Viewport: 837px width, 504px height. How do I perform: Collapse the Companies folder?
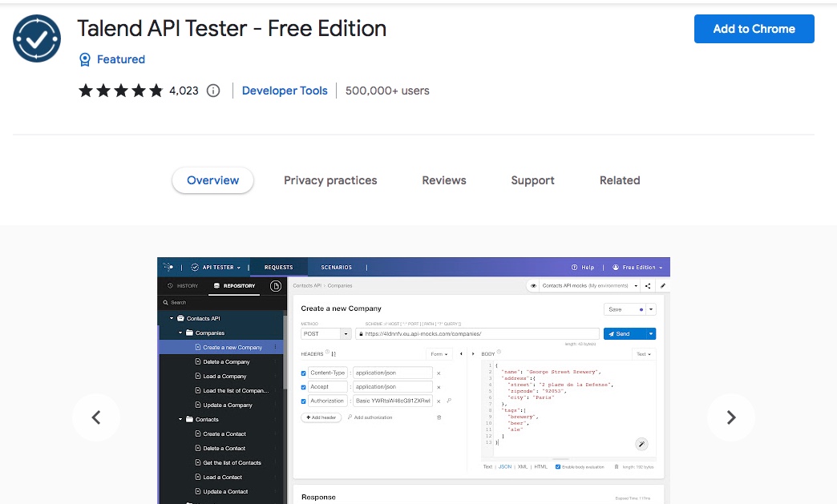tap(180, 333)
